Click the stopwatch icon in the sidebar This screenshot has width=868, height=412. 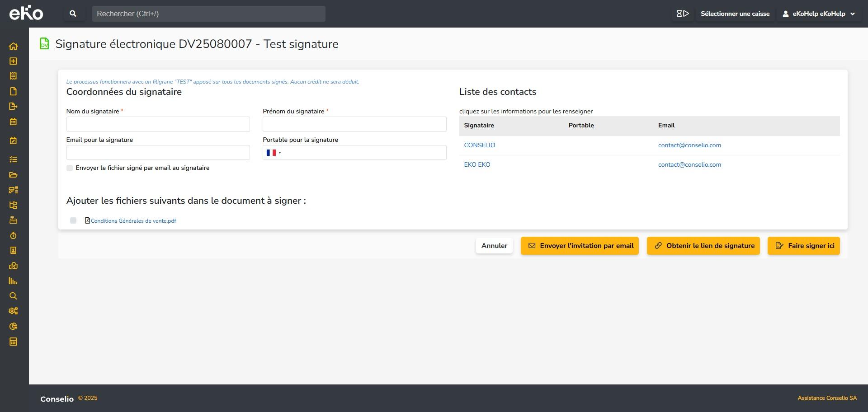13,235
